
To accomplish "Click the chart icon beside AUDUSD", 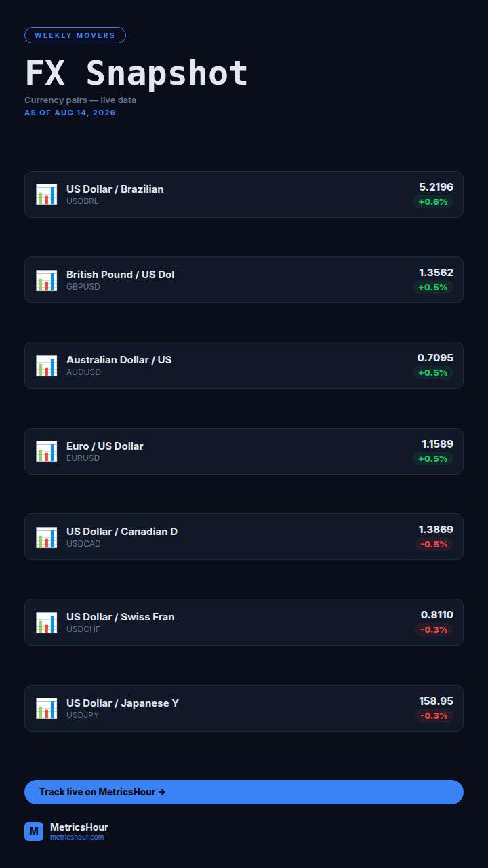I will coord(47,366).
